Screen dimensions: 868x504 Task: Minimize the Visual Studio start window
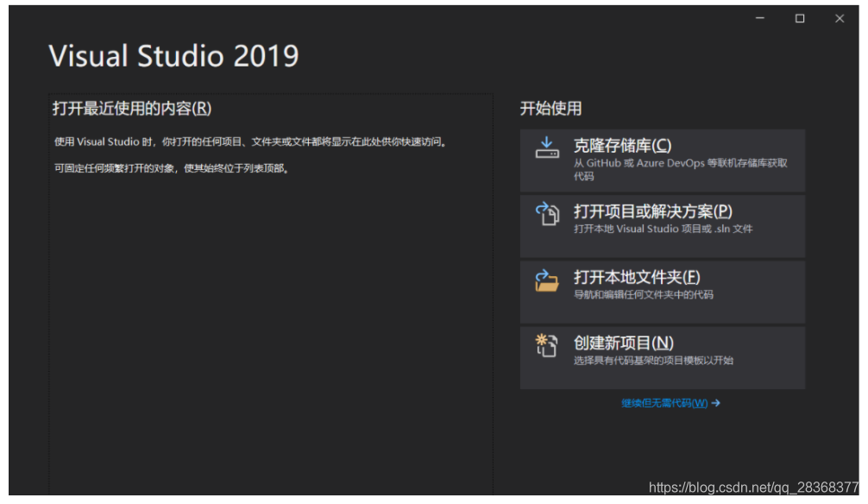click(x=760, y=18)
